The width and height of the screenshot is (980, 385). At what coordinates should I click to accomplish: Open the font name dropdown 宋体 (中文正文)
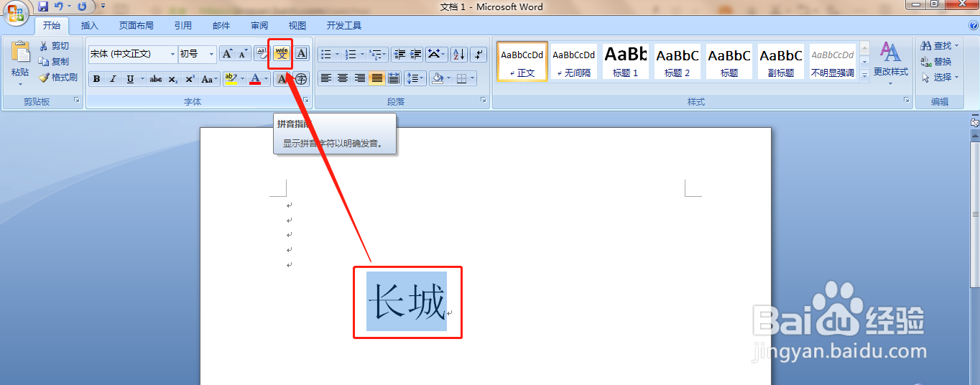point(173,54)
